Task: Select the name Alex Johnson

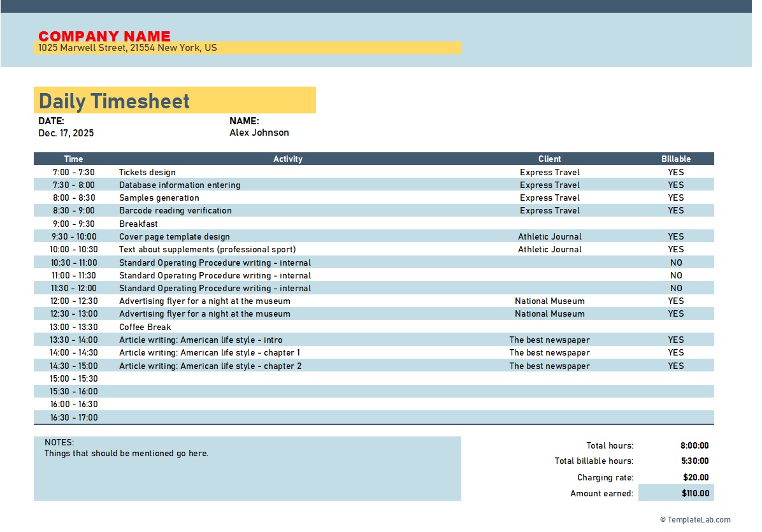Action: 259,133
